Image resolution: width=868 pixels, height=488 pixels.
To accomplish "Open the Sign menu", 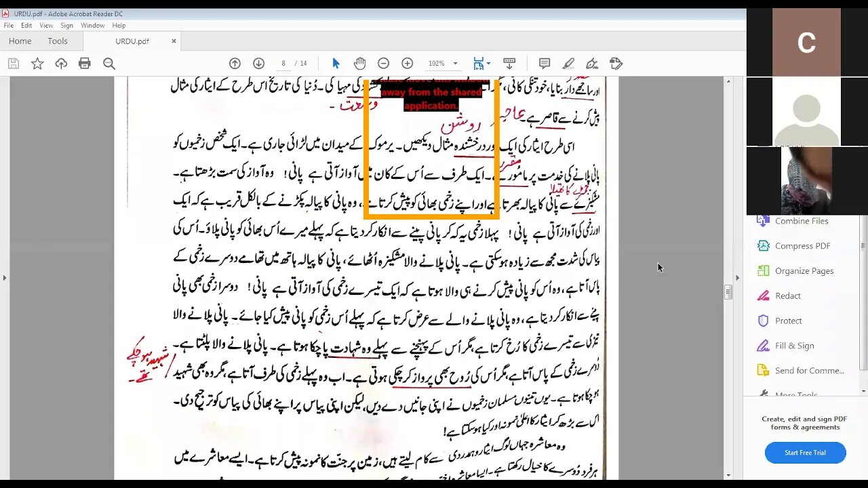I will point(66,26).
